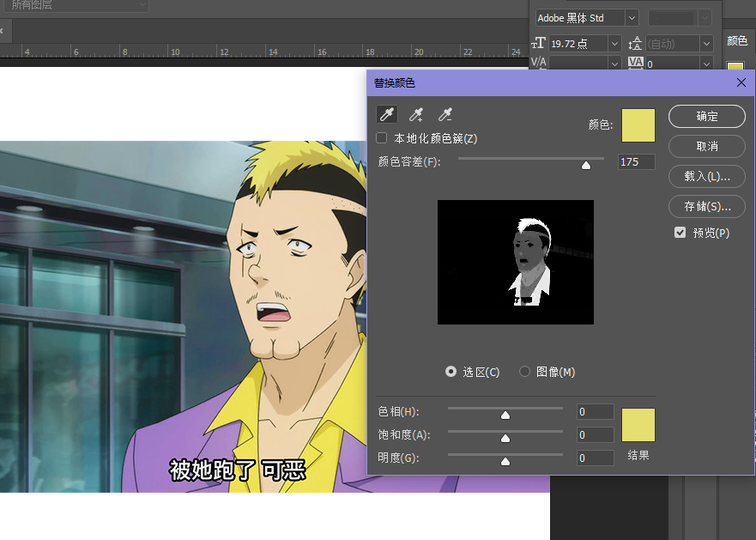Click the Lightness (明度) slider handle
This screenshot has height=540, width=756.
coord(505,461)
